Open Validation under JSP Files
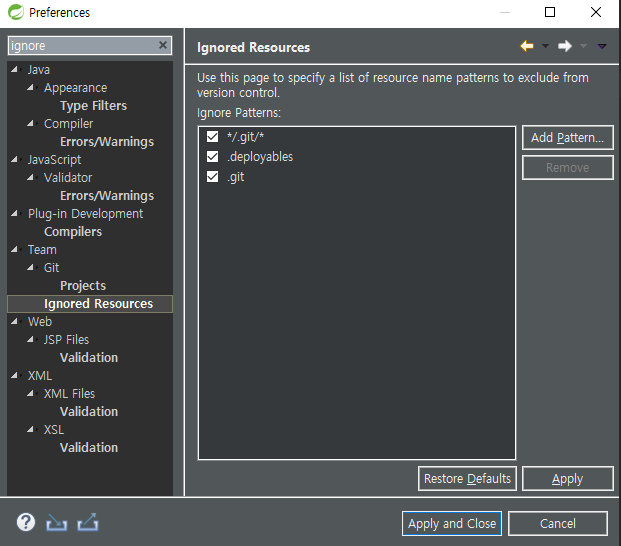Image resolution: width=621 pixels, height=546 pixels. [x=89, y=358]
